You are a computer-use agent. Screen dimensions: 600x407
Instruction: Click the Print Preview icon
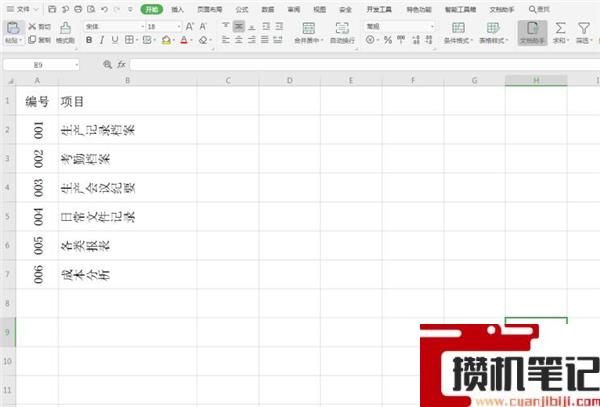(91, 9)
